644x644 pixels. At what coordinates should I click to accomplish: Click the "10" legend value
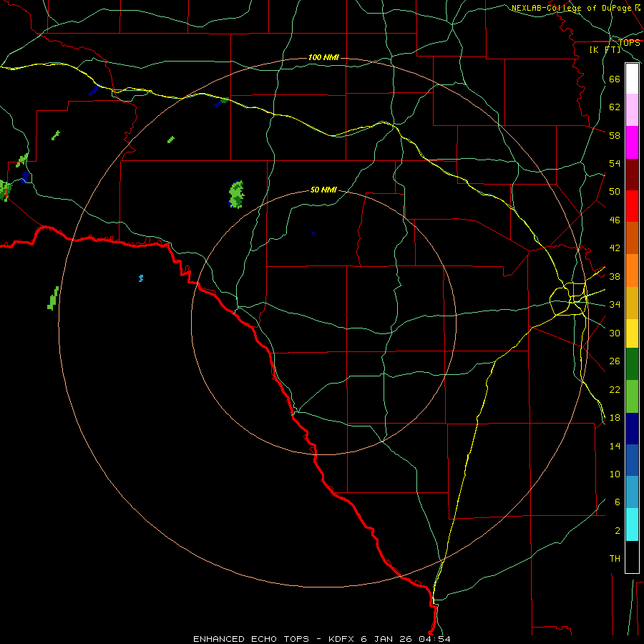[x=615, y=474]
